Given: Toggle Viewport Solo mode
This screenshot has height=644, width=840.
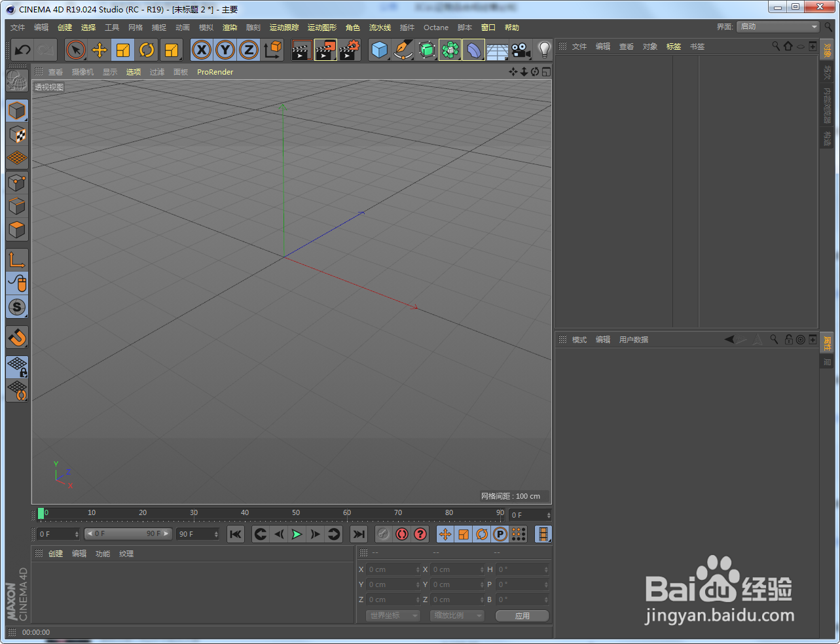Looking at the screenshot, I should click(17, 307).
